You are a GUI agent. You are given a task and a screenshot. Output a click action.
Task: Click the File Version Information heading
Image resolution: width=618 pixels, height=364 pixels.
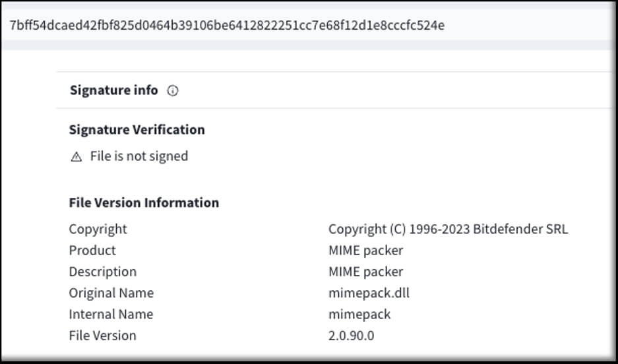coord(144,202)
